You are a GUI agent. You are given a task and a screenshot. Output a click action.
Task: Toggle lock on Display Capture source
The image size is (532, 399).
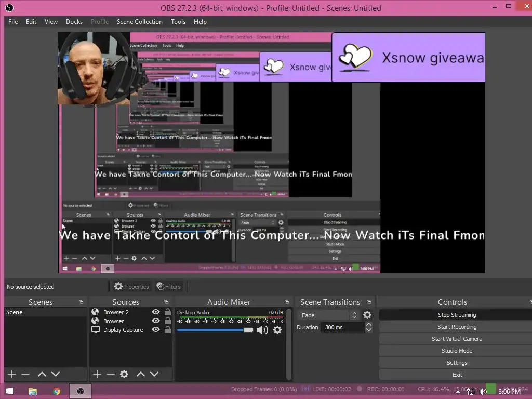[x=168, y=329]
